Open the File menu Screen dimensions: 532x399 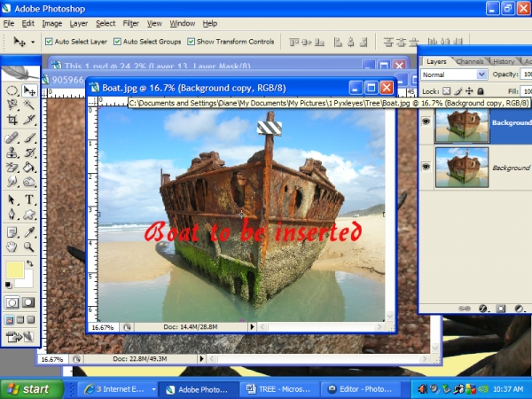pos(9,23)
